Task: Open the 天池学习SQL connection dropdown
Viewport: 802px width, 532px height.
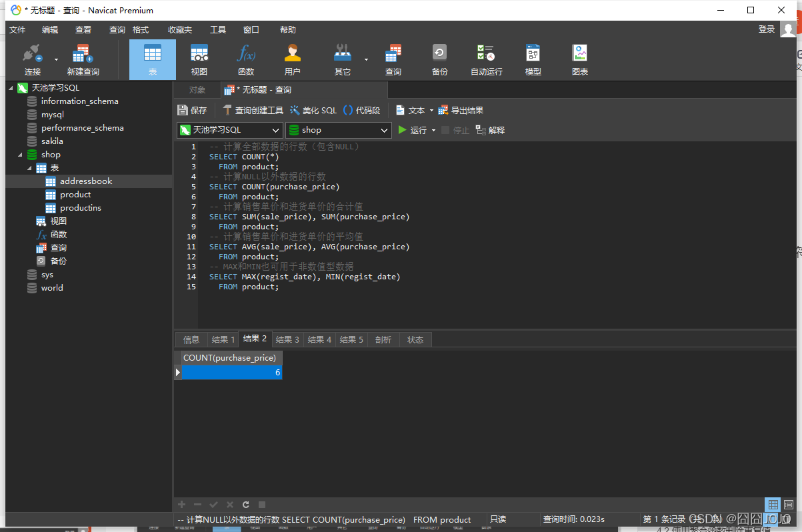Action: (230, 130)
